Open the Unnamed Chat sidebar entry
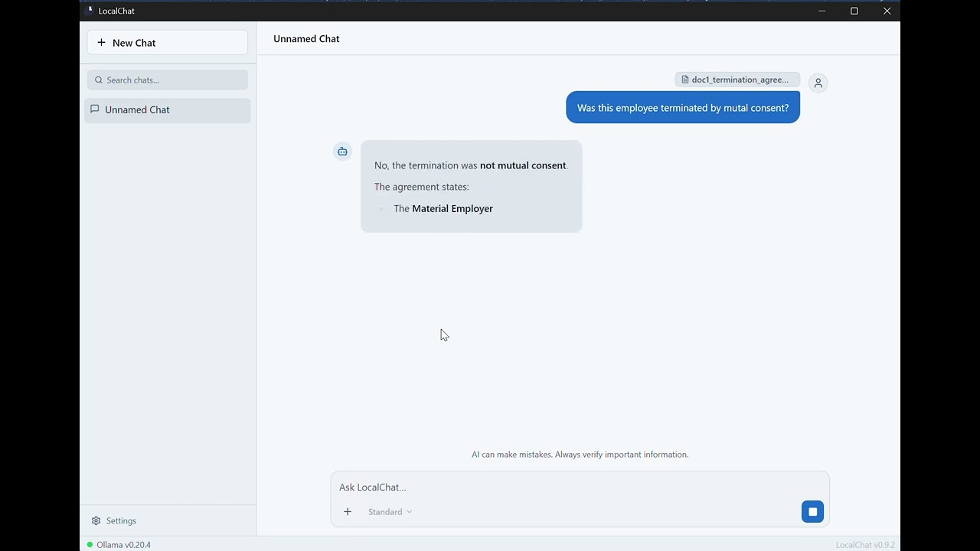The image size is (980, 551). pyautogui.click(x=167, y=110)
